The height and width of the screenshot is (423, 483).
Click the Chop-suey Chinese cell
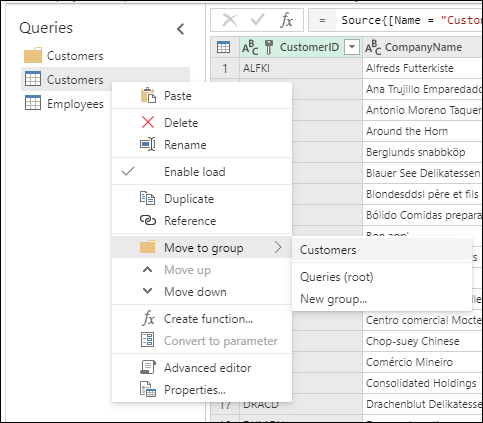[x=423, y=341]
